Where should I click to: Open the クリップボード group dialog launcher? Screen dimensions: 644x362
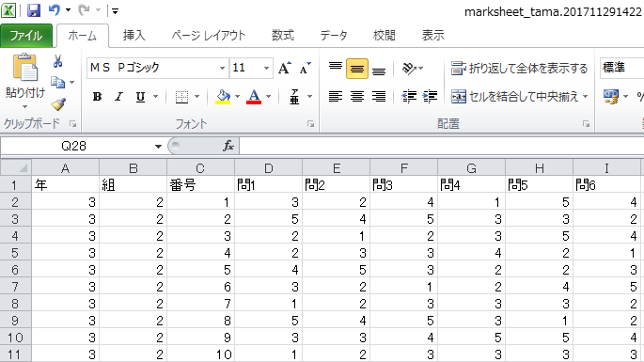[72, 124]
